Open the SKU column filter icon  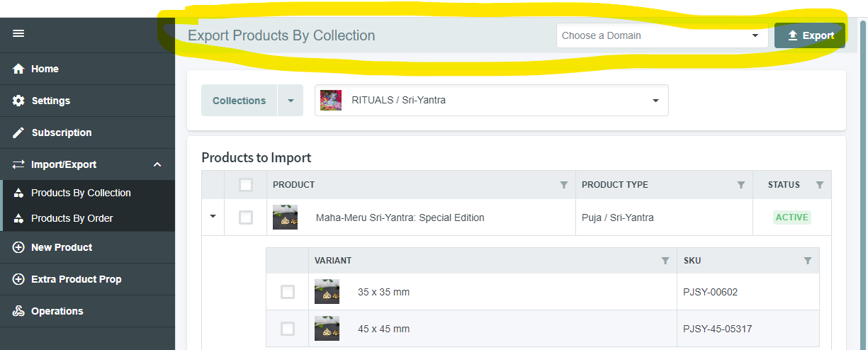[x=808, y=261]
